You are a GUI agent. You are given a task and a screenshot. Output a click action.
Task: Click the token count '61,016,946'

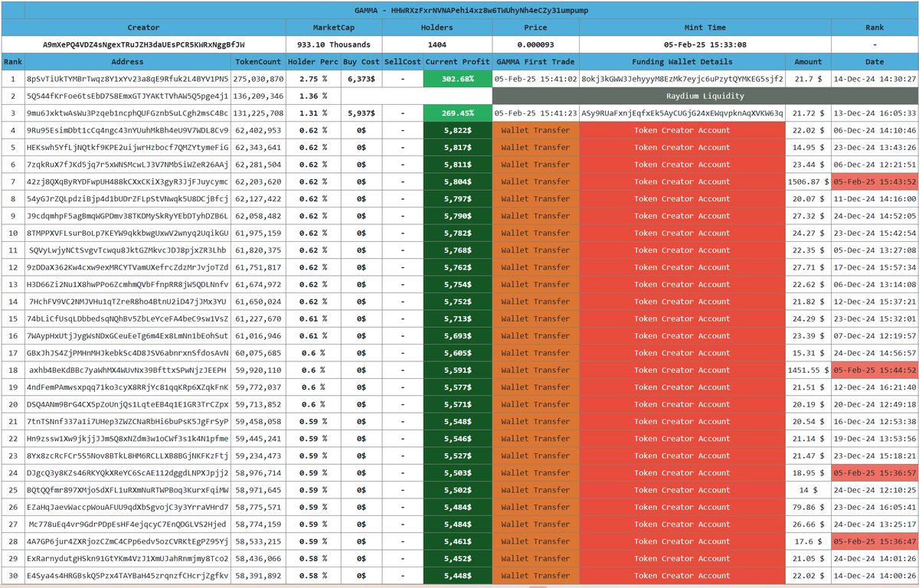coord(258,336)
